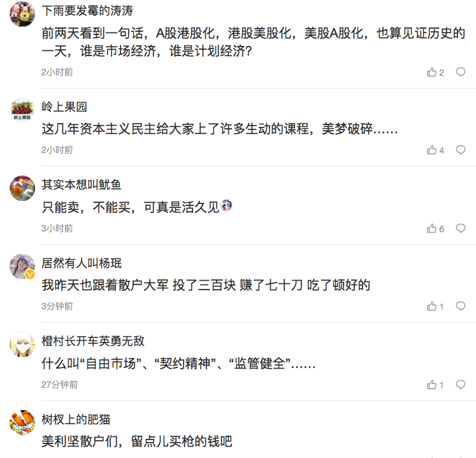Open username link 岭上果园
Viewport: 476px width, 458px height.
[64, 107]
